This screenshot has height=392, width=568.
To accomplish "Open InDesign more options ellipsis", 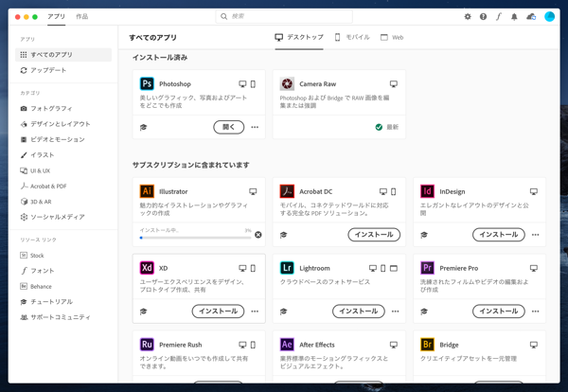I will pyautogui.click(x=536, y=235).
